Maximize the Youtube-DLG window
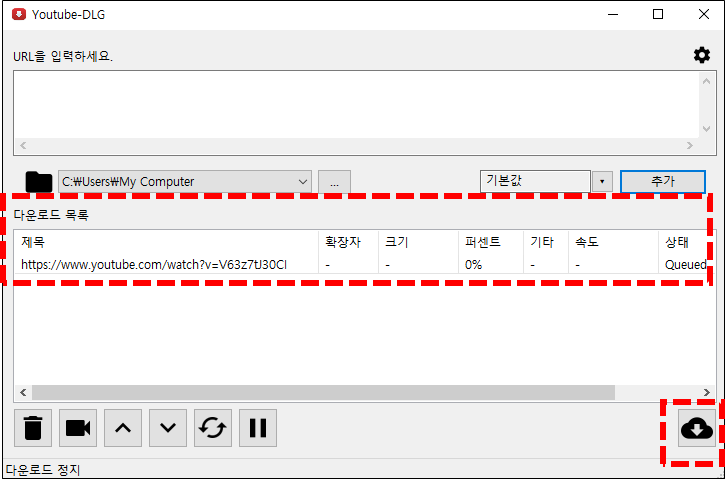 [x=658, y=14]
